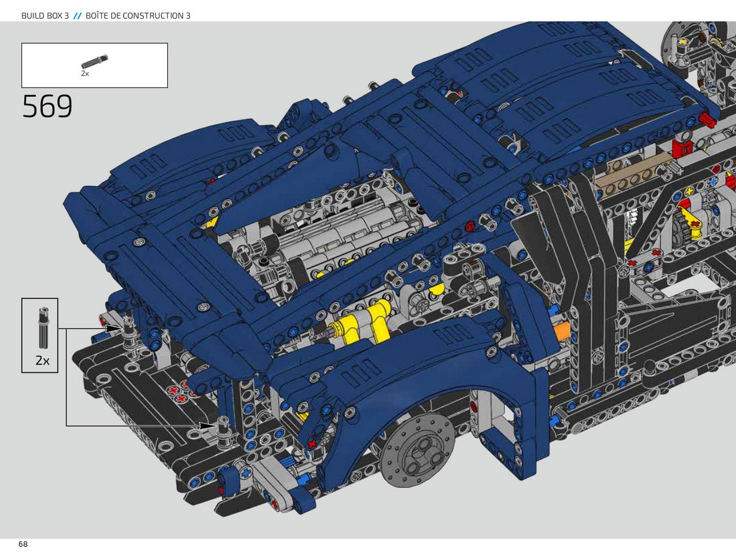Click the BOÎTE DE CONSTRUCTION 3 header text
This screenshot has height=560, width=736.
[138, 16]
